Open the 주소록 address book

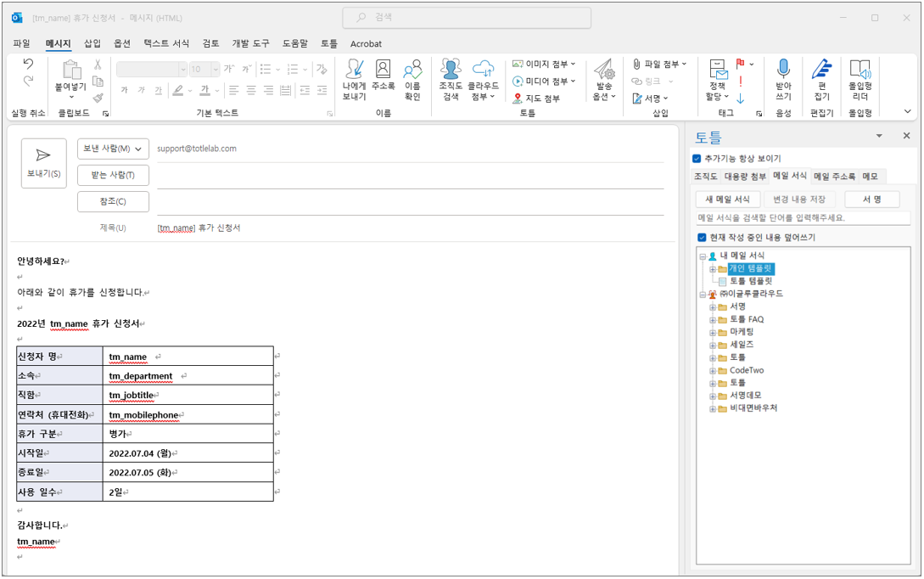[383, 75]
